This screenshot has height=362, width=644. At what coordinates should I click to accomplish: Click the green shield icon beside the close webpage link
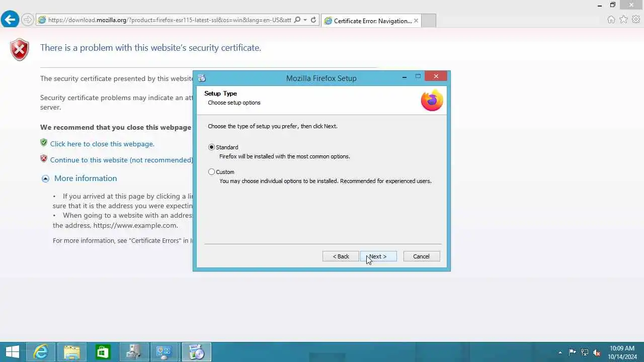click(x=44, y=143)
